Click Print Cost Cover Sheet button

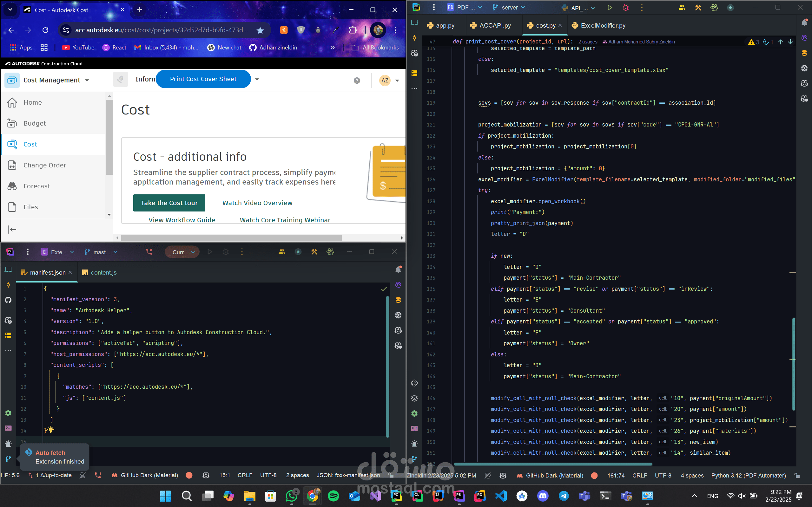pyautogui.click(x=203, y=79)
